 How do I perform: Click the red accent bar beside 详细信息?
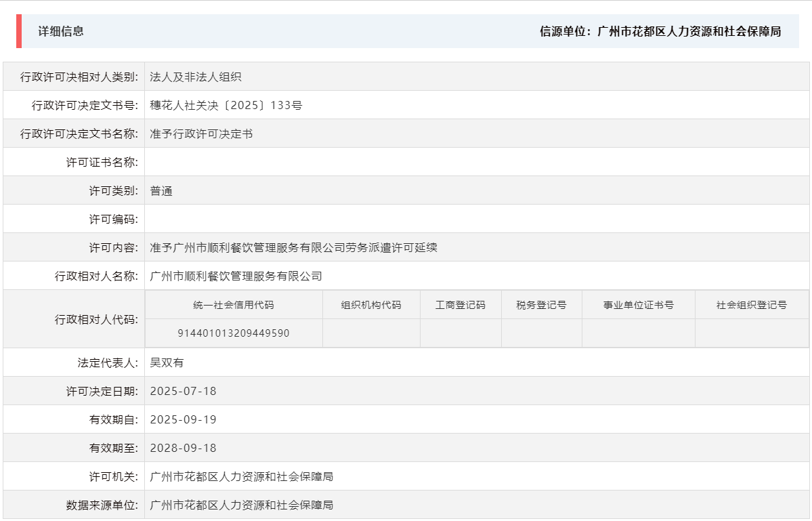(18, 31)
